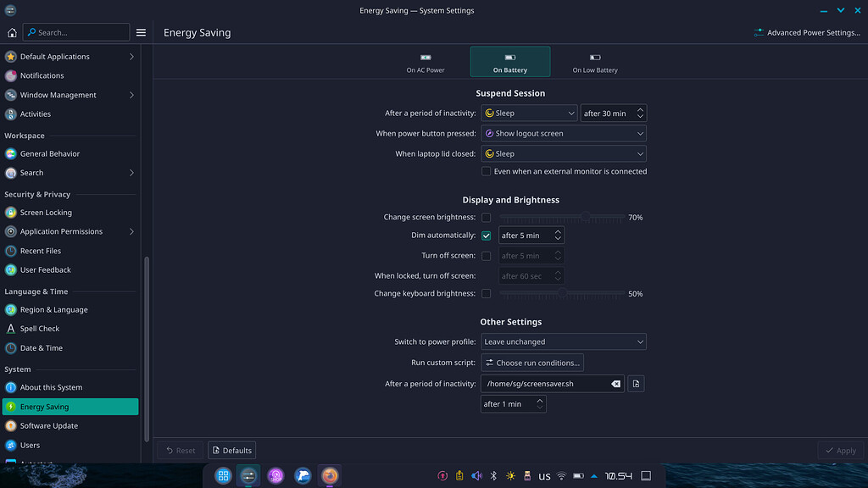The image size is (868, 488).
Task: Open the volume control in system tray
Action: coord(476,476)
